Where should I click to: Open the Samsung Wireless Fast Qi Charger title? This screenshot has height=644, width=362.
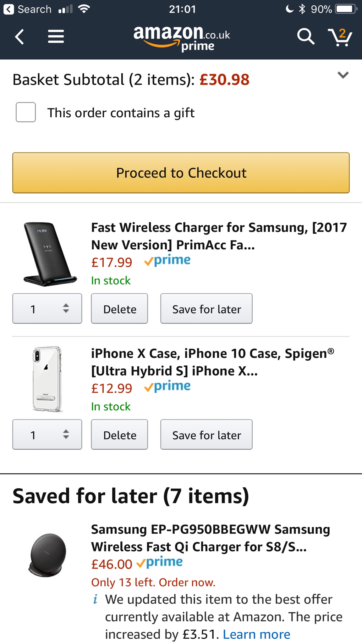point(210,538)
